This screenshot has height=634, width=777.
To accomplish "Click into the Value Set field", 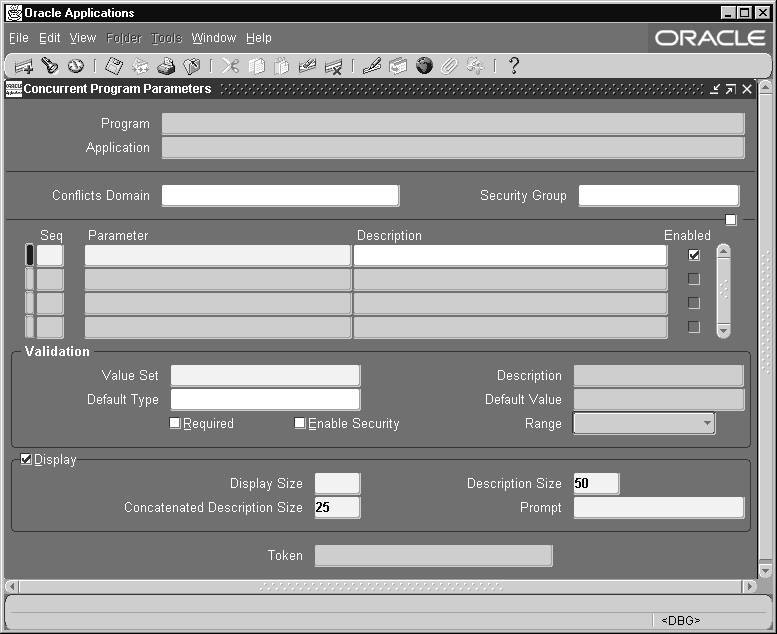I will coord(266,375).
